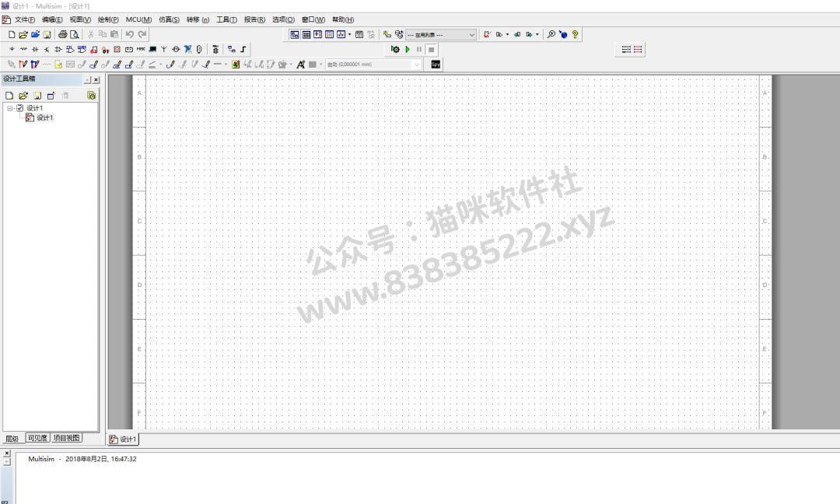Open the color swatch dropdown arrow

pos(321,65)
